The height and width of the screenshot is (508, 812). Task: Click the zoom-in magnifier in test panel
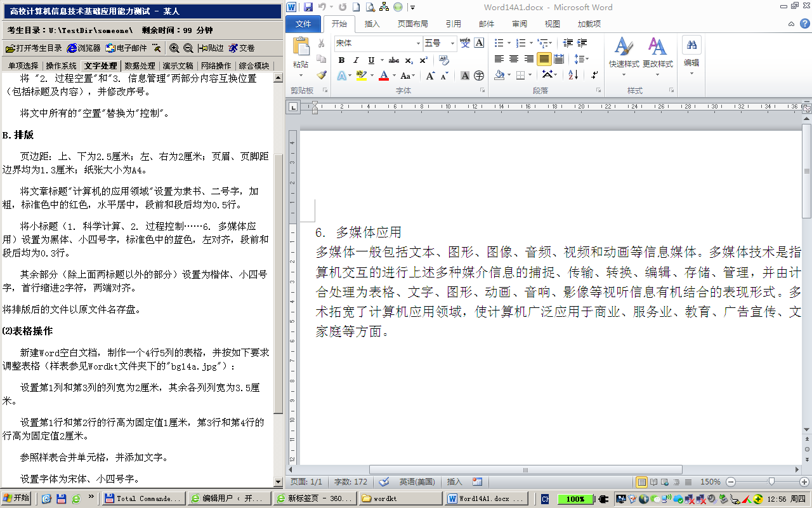pos(174,48)
